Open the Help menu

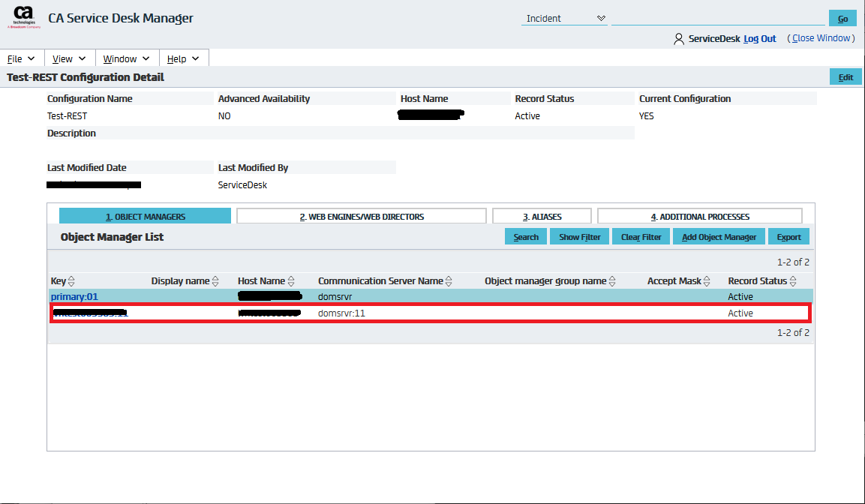[x=183, y=59]
